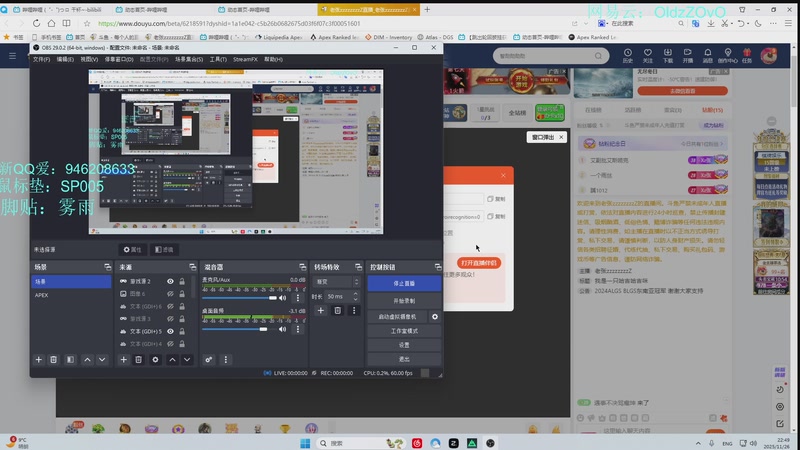Toggle visibility eye for 文本 (GDI+) 4 source
Screen dimensions: 800x450
[x=170, y=344]
